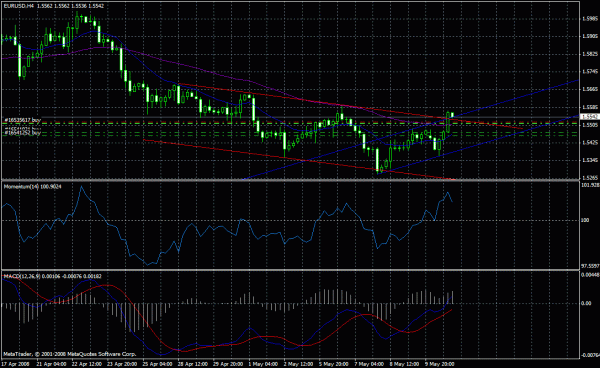Screen dimensions: 600x368
Task: Click the 5 May 20:00 time label
Action: (x=333, y=364)
